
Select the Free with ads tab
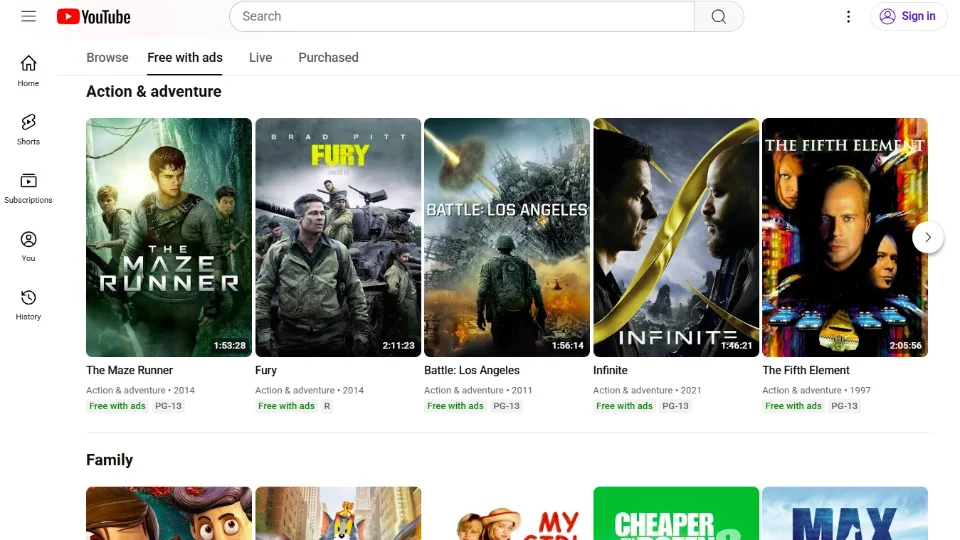click(185, 58)
